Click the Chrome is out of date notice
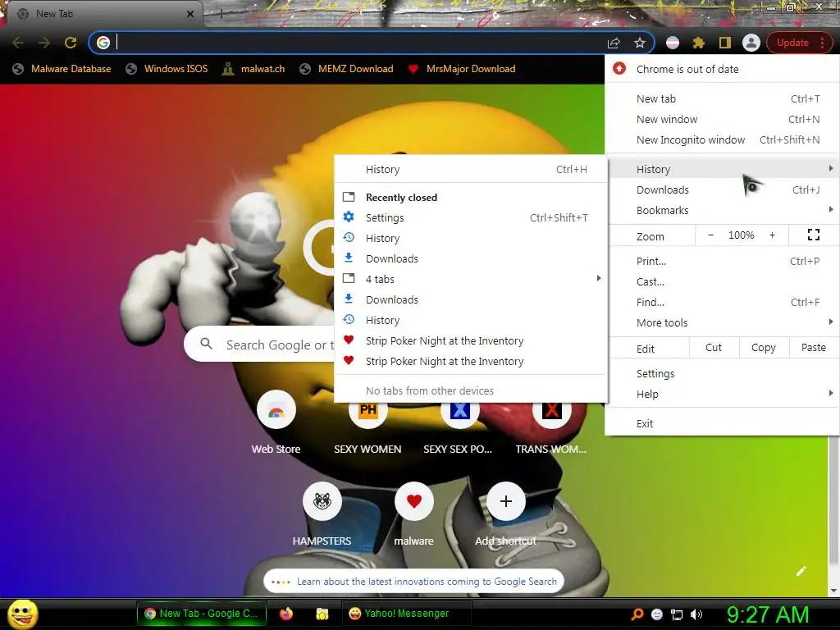Viewport: 840px width, 630px height. tap(722, 69)
